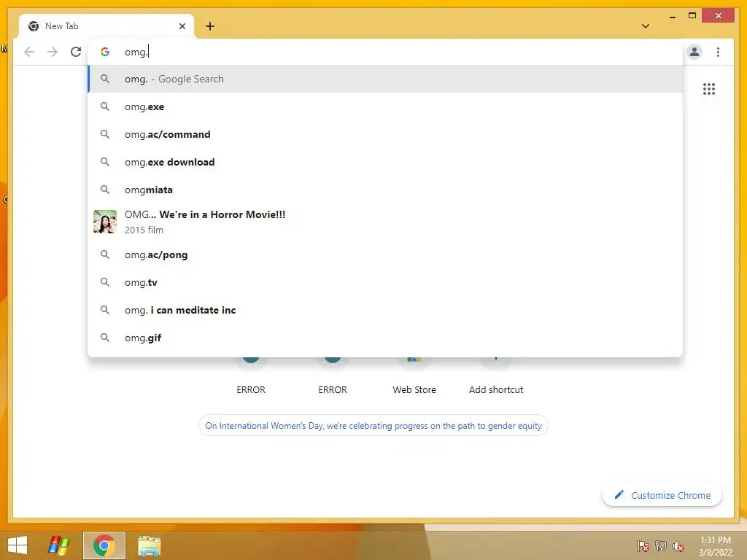Click the Windows flag taskbar icon

(59, 545)
